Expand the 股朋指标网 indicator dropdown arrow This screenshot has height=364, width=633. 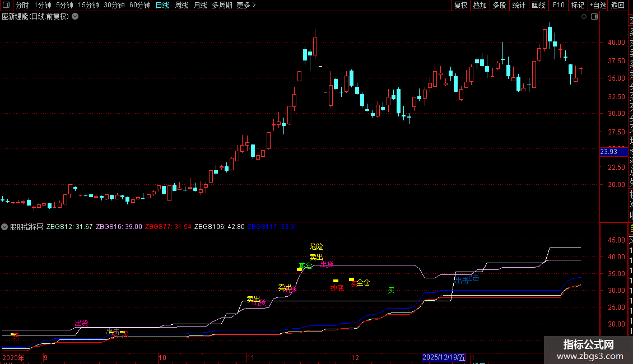4,227
